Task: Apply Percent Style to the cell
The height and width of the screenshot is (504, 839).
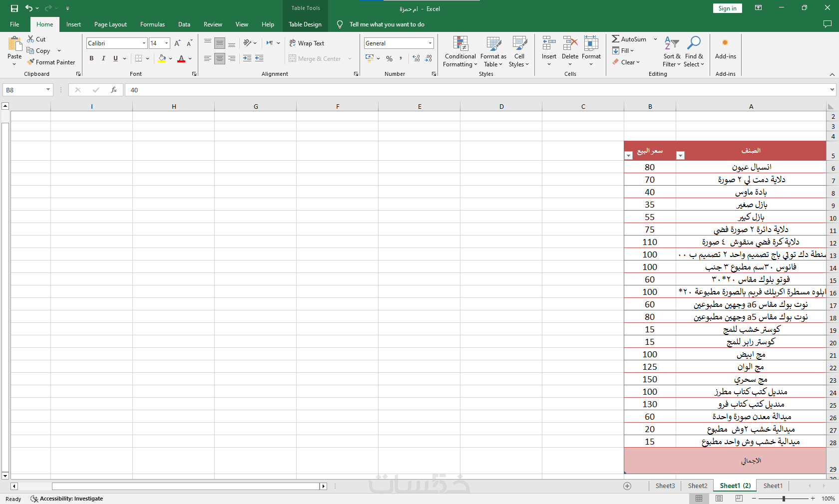Action: click(x=389, y=59)
